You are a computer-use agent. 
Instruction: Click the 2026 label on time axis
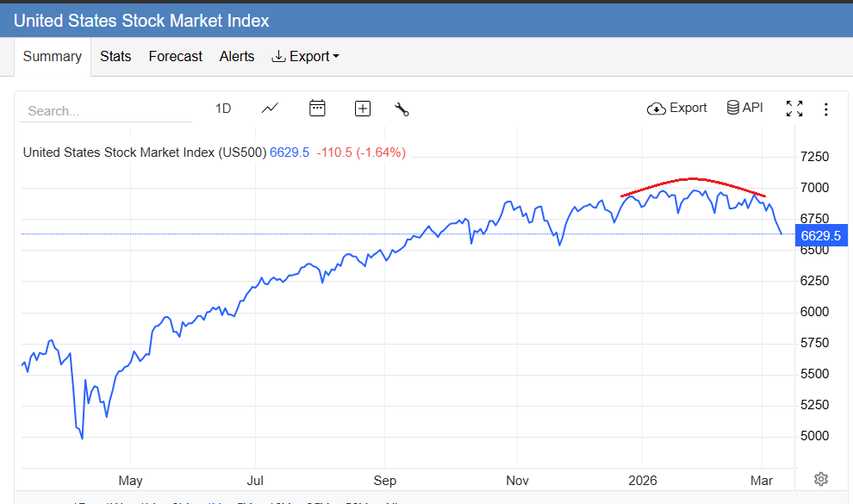(x=643, y=481)
